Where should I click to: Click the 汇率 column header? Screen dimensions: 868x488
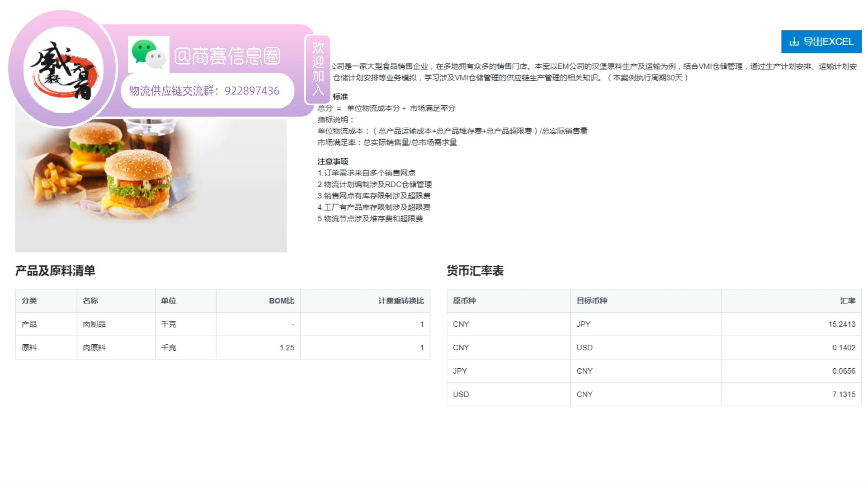tap(848, 300)
